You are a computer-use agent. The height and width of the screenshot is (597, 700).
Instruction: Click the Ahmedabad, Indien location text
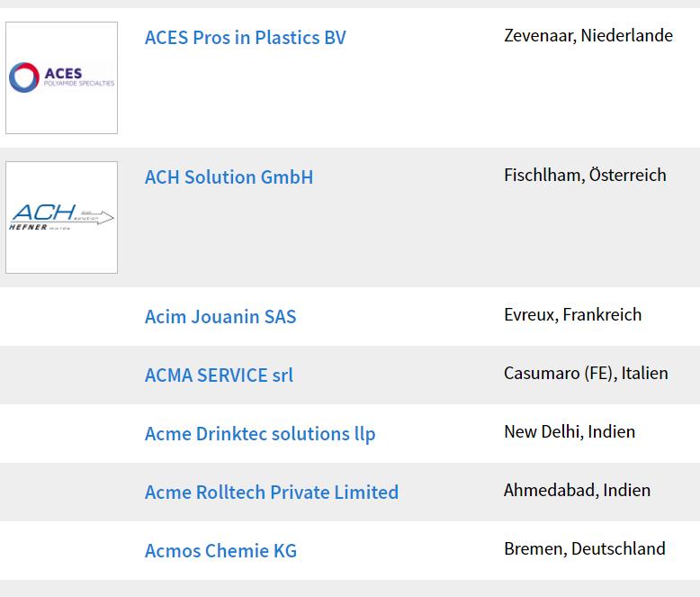pyautogui.click(x=577, y=490)
